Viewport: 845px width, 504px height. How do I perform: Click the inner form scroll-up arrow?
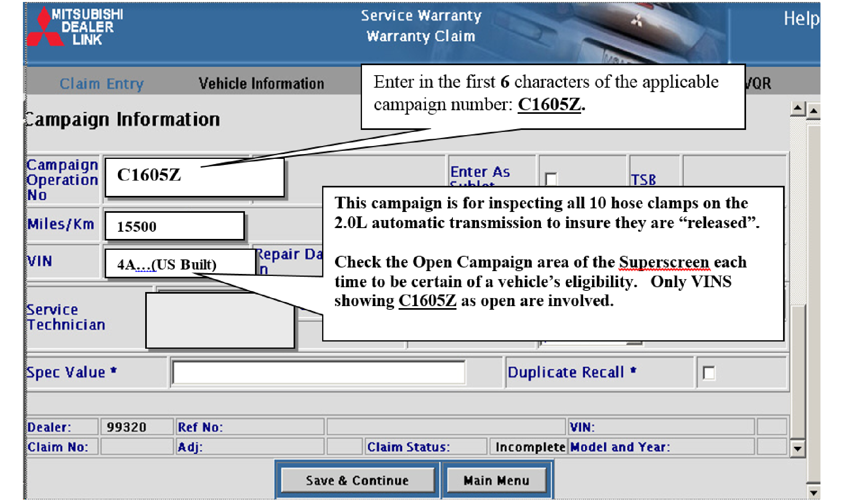798,108
